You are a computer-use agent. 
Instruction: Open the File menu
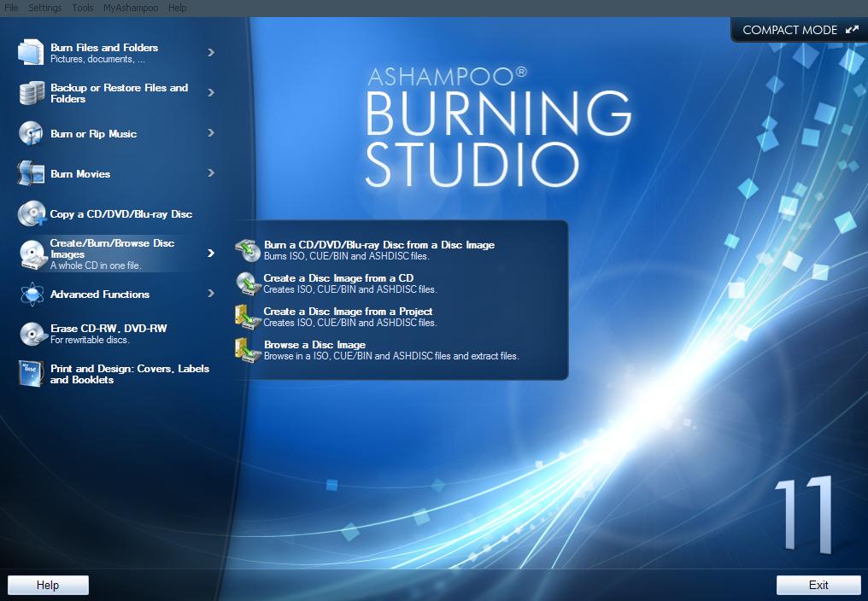point(11,8)
